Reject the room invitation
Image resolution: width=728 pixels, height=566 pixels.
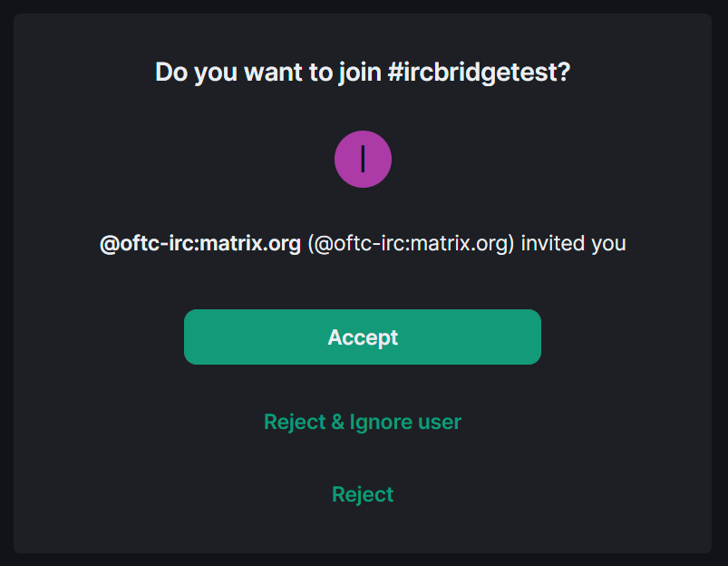pos(363,494)
